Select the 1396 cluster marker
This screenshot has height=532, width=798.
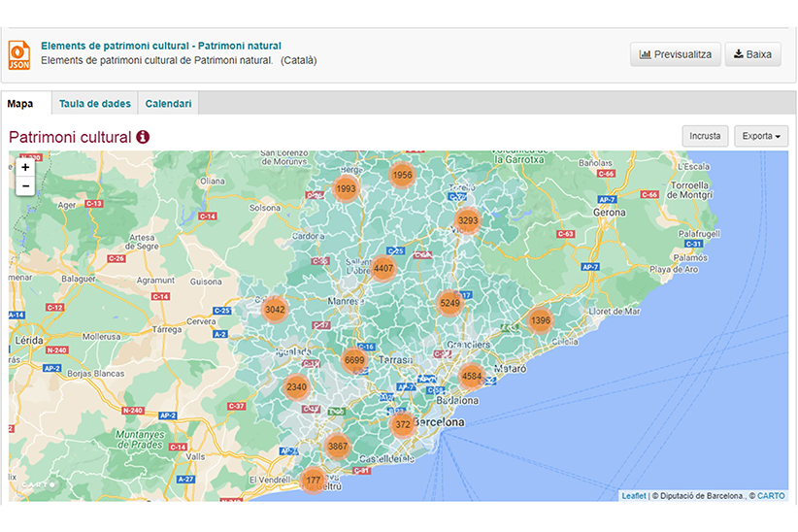(x=540, y=320)
